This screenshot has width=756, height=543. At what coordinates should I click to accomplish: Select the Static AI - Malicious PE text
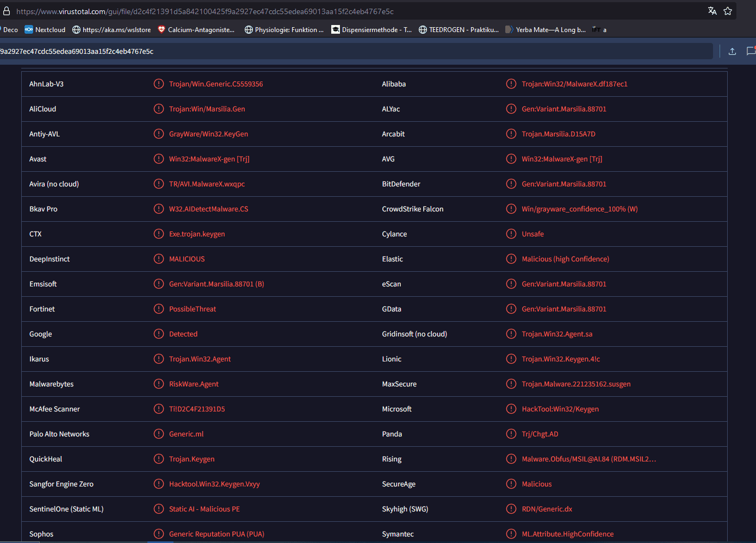tap(204, 509)
